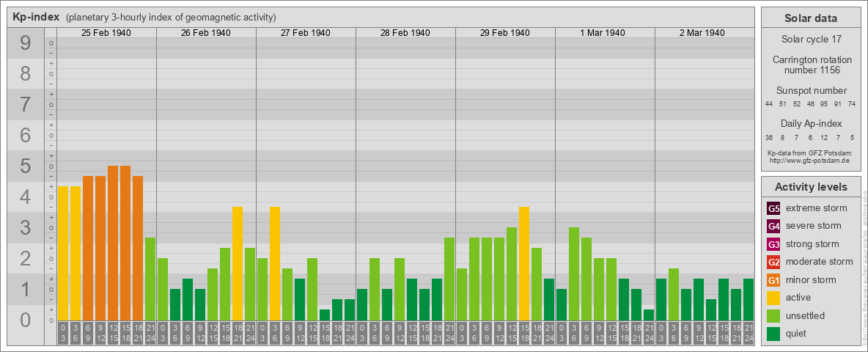
Task: Click the yellow 0-3 bar on 25 Feb
Action: click(x=63, y=254)
